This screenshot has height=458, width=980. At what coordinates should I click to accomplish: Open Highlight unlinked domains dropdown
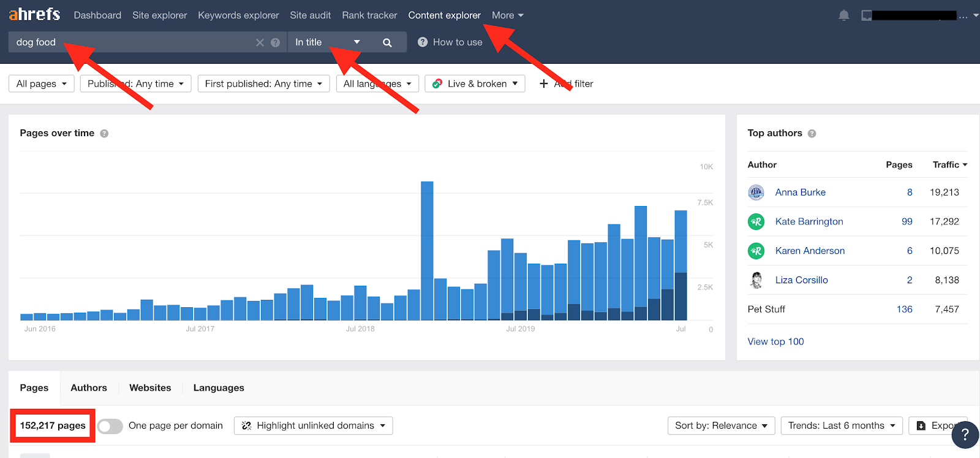click(314, 426)
